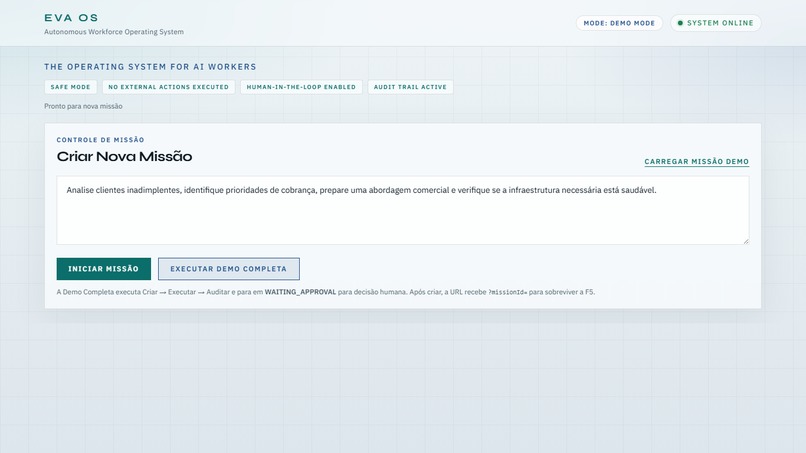The height and width of the screenshot is (453, 806).
Task: Run the Executar Demo Completa button
Action: 229,269
